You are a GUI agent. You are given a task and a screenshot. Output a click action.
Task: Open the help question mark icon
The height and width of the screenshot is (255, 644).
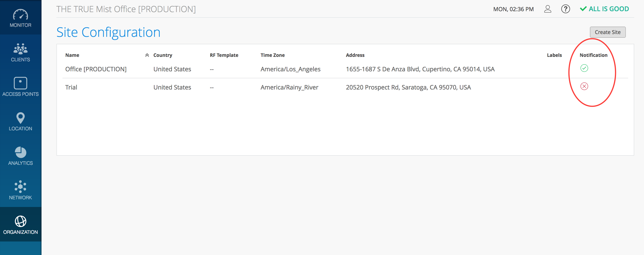[565, 9]
